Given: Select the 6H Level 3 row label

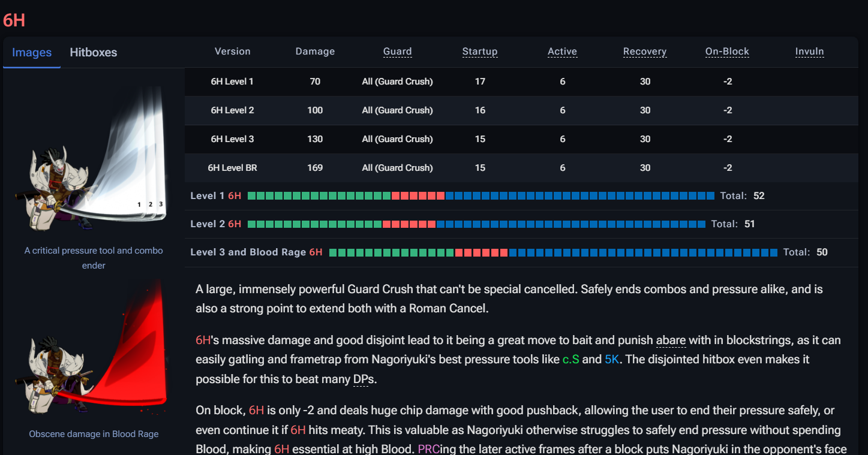Looking at the screenshot, I should [x=232, y=139].
